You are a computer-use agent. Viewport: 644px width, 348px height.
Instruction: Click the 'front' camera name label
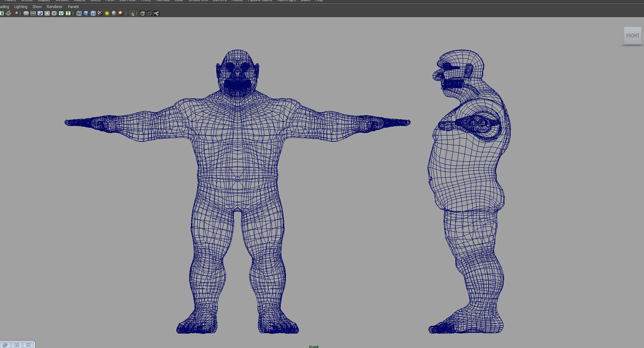click(314, 346)
